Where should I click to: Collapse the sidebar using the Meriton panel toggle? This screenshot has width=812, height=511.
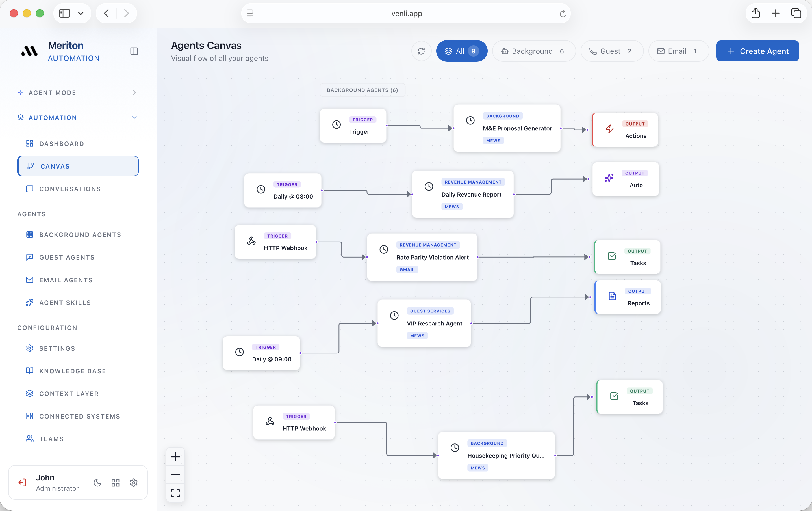click(134, 51)
